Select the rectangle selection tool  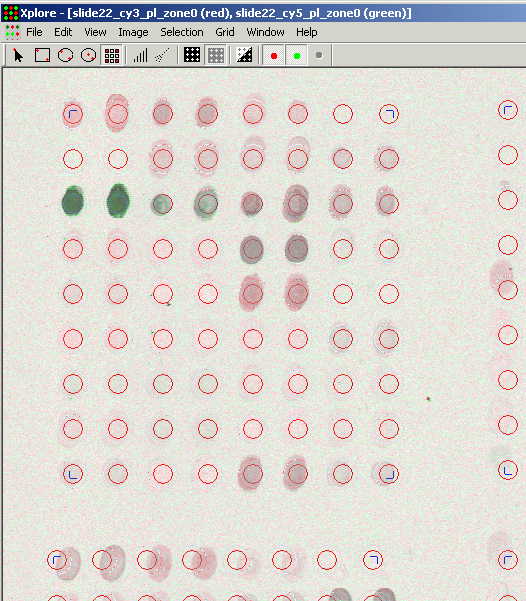42,56
